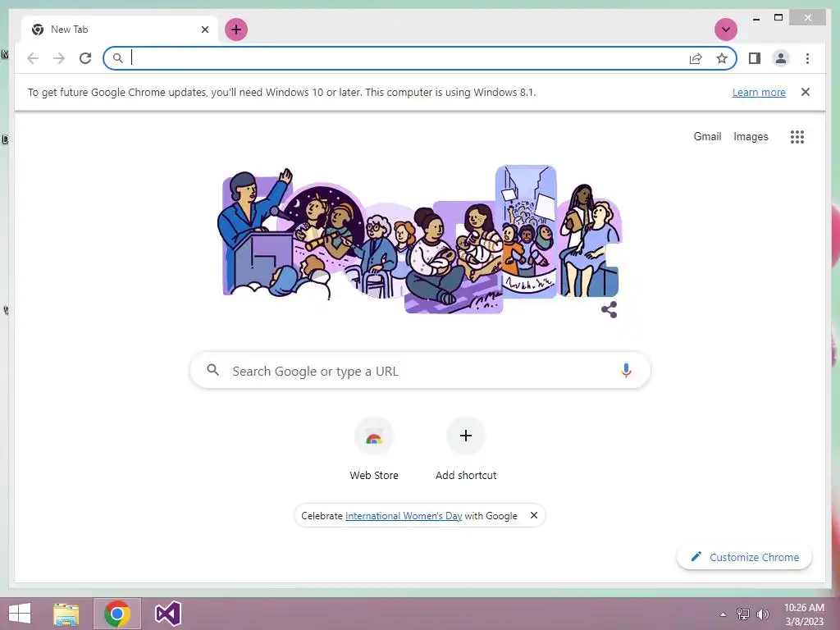840x630 pixels.
Task: Open the Chrome three-dot menu
Action: tap(807, 58)
